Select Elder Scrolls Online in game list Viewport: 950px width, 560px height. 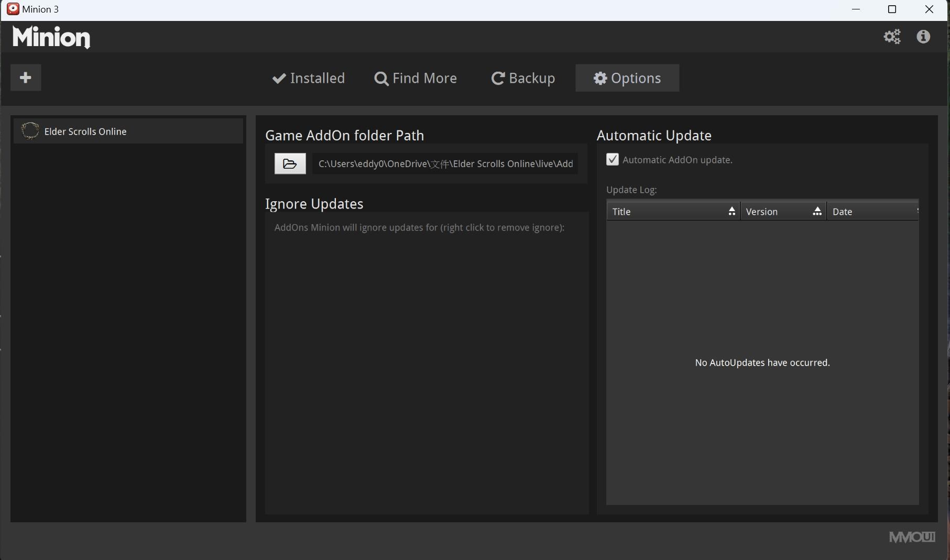(x=128, y=131)
